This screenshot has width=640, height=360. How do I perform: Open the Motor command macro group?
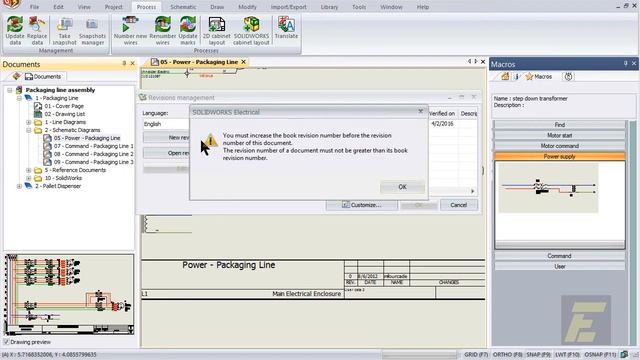pos(559,146)
